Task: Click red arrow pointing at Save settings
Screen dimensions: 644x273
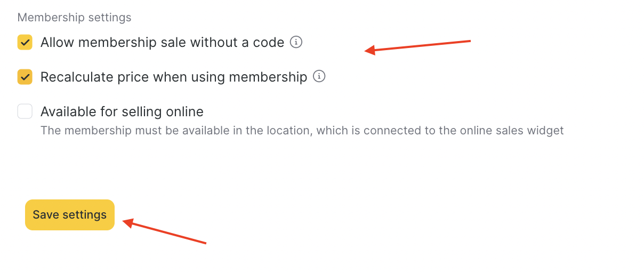Action: (164, 231)
